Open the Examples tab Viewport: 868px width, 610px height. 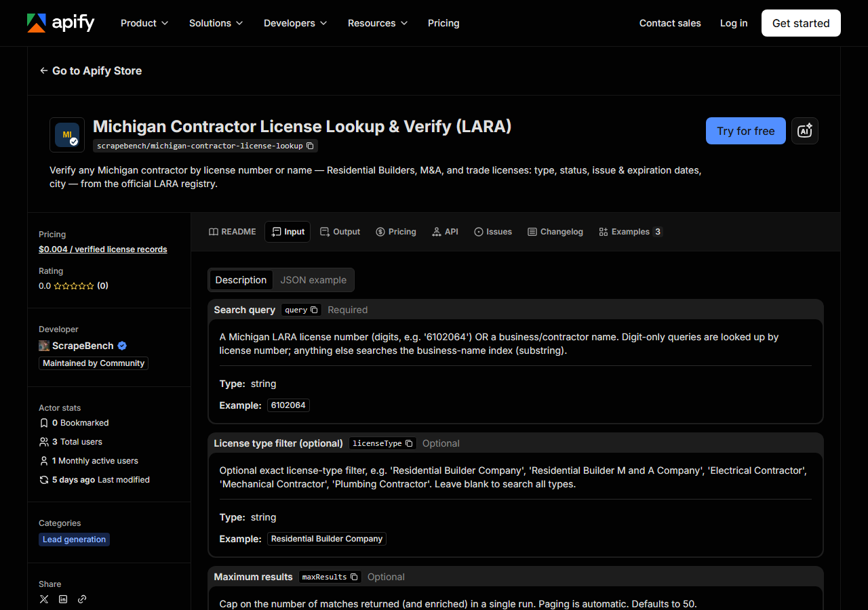[631, 232]
